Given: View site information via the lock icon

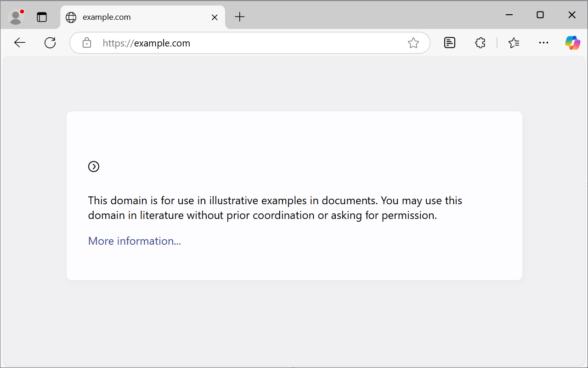Looking at the screenshot, I should 87,43.
